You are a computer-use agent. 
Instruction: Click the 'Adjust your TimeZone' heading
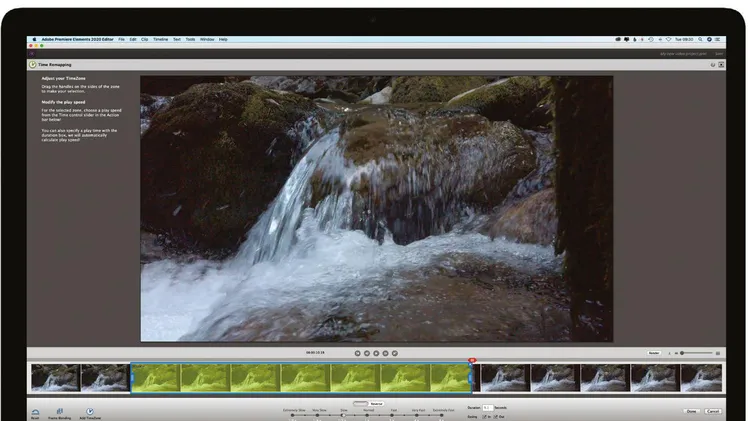[64, 78]
